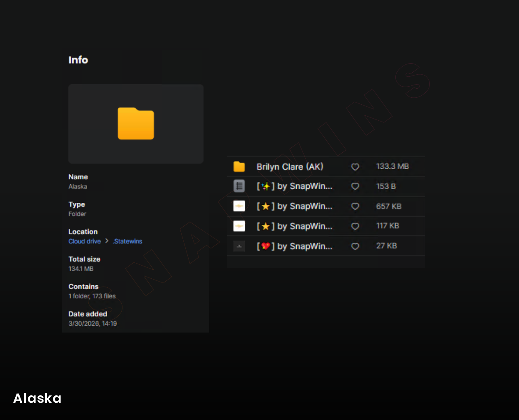Click the 133.3 MB size value

point(392,166)
